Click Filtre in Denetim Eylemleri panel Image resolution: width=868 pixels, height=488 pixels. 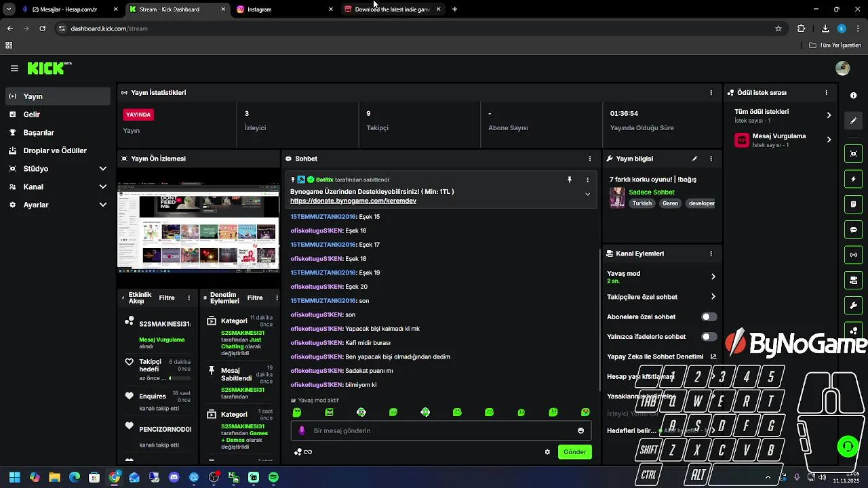click(255, 298)
